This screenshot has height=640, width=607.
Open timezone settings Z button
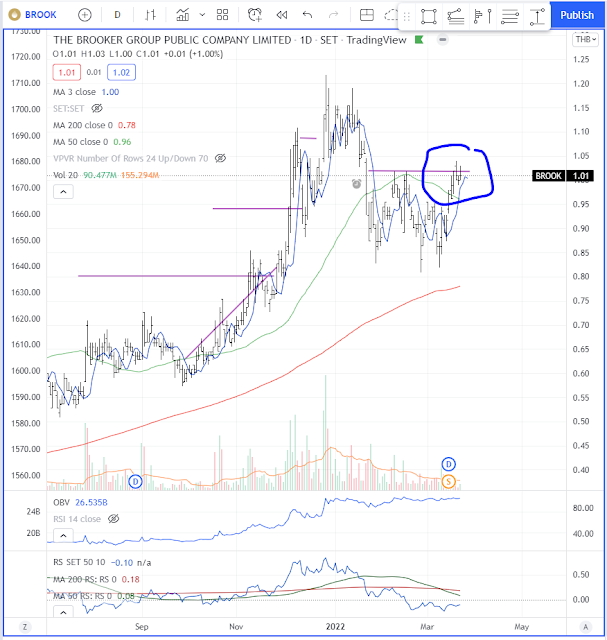pos(25,627)
